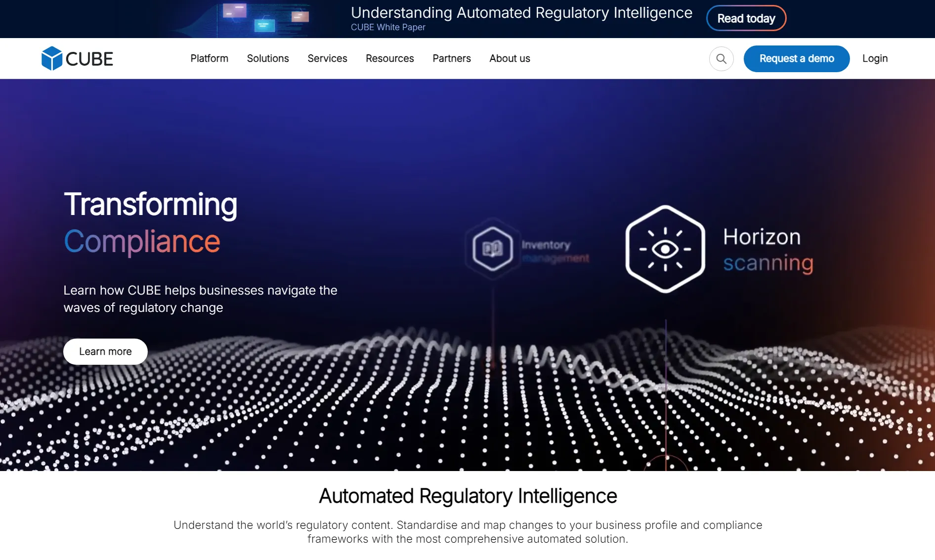Image resolution: width=935 pixels, height=560 pixels.
Task: Click the CUBE White Paper subtitle
Action: 388,27
